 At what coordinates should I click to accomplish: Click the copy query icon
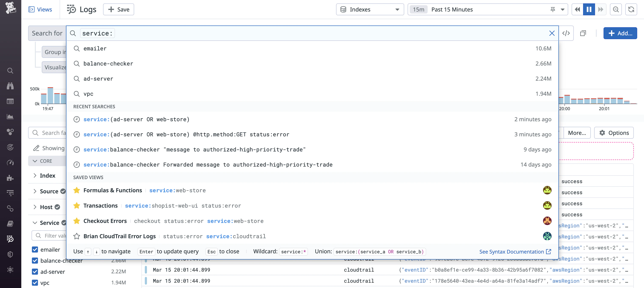click(x=583, y=33)
